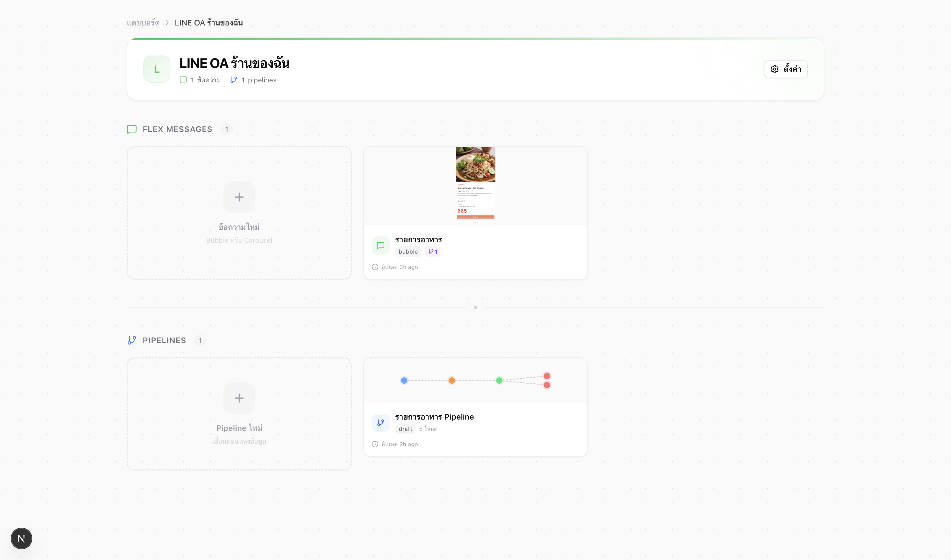Click the message bubble icon beside "1 ข้อความ"

(x=183, y=80)
